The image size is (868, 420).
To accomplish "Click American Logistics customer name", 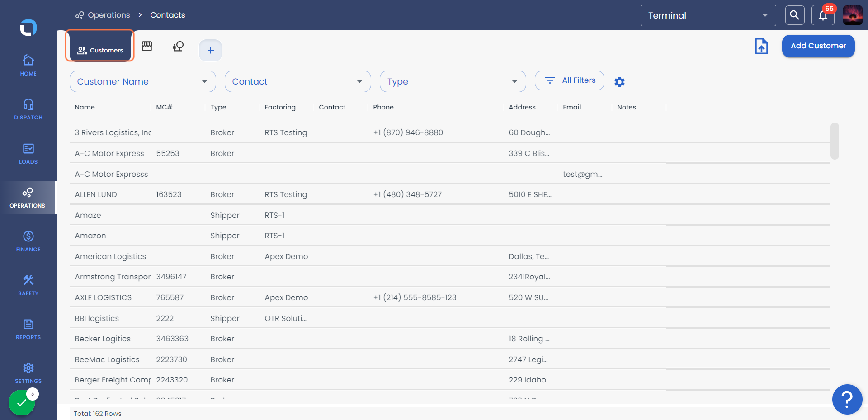I will [x=110, y=256].
